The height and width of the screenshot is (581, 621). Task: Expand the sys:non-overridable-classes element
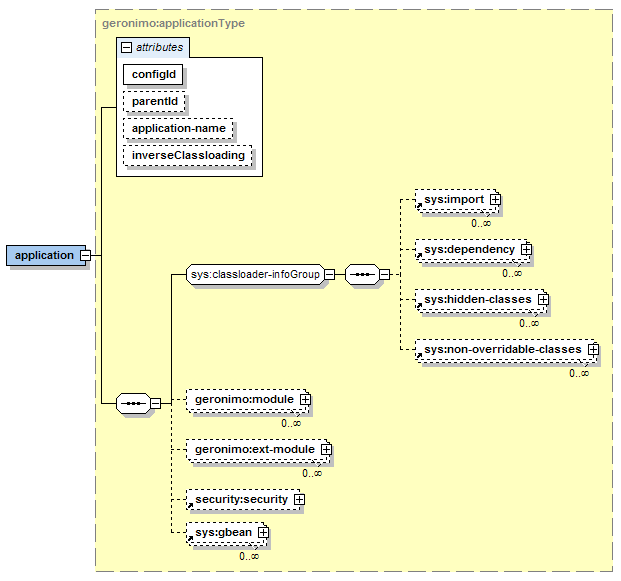(593, 349)
